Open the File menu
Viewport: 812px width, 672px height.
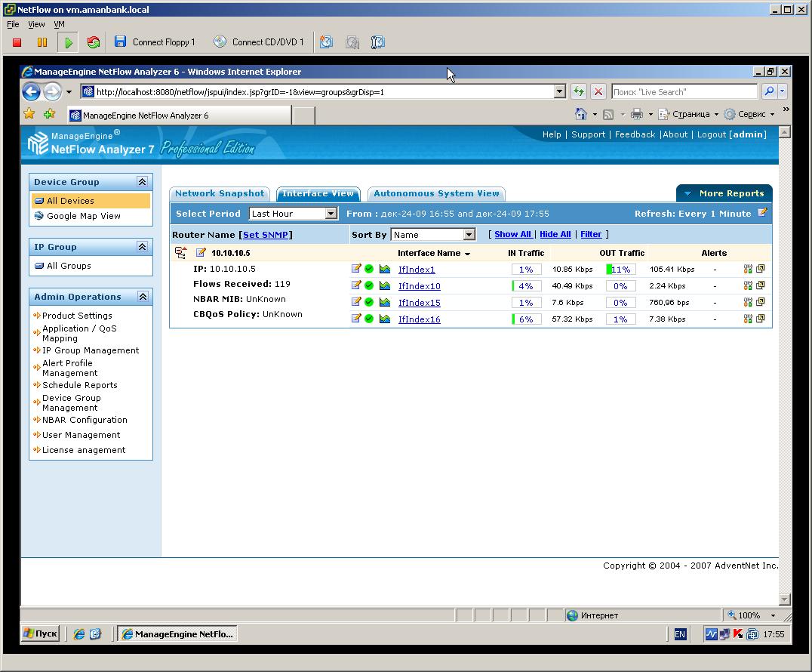pos(13,24)
